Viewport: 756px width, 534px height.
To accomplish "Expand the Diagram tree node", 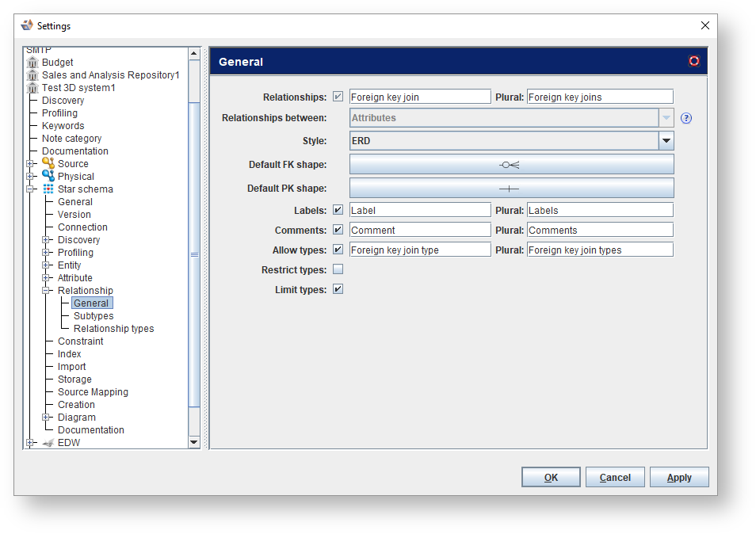I will (x=46, y=418).
